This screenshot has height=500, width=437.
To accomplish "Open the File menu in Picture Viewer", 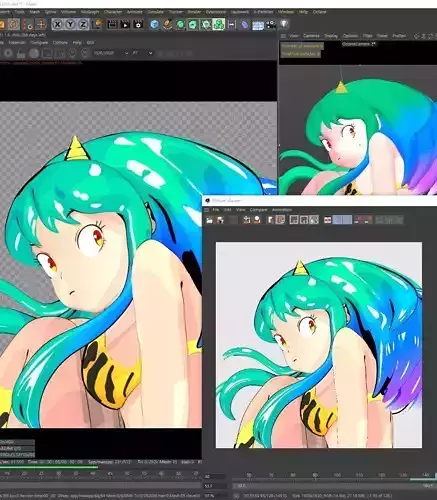I will 216,210.
